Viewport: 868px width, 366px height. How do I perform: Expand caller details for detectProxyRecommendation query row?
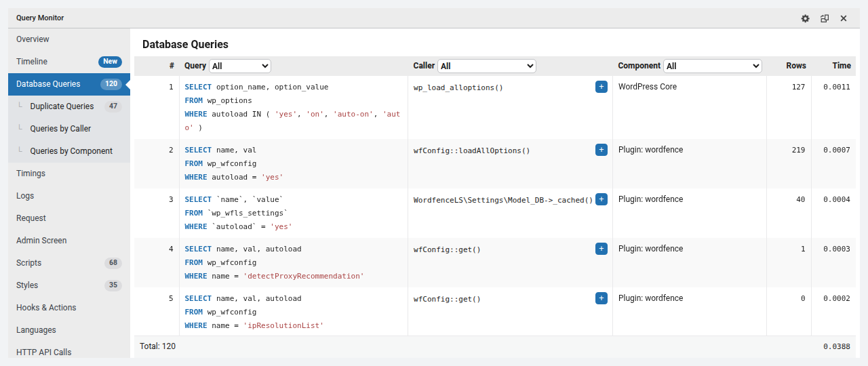601,249
